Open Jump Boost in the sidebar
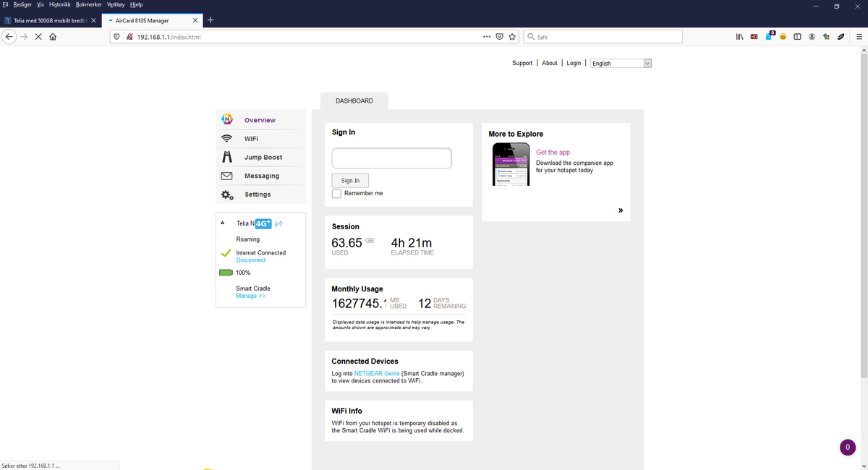The width and height of the screenshot is (868, 470). pos(260,157)
